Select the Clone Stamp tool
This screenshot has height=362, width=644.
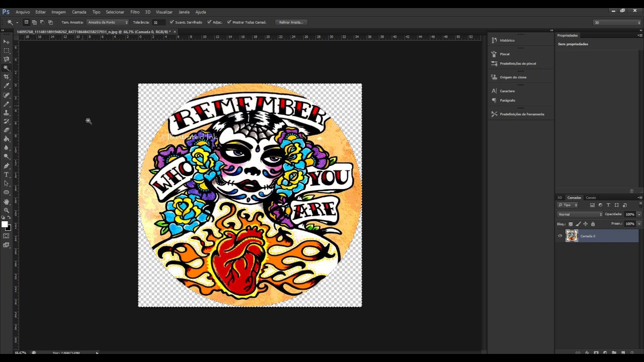(x=7, y=113)
